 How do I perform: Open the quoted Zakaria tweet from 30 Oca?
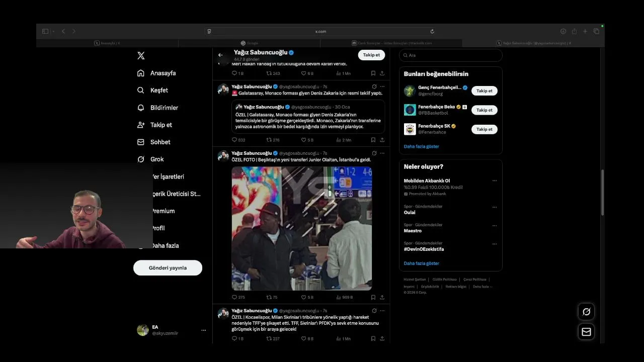308,117
